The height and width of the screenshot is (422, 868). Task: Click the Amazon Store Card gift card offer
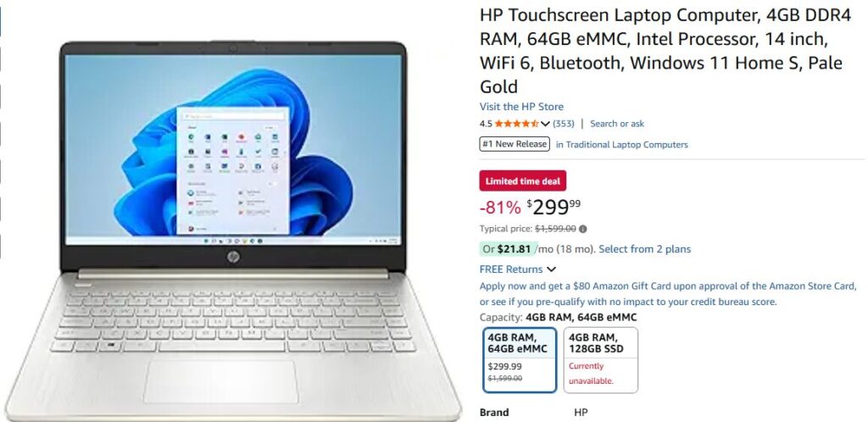[x=668, y=286]
